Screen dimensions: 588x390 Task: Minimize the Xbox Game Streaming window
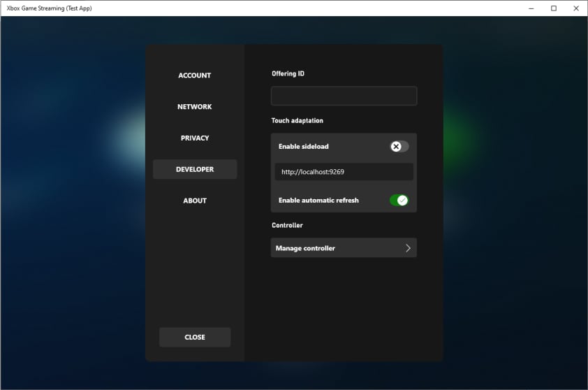pyautogui.click(x=531, y=8)
